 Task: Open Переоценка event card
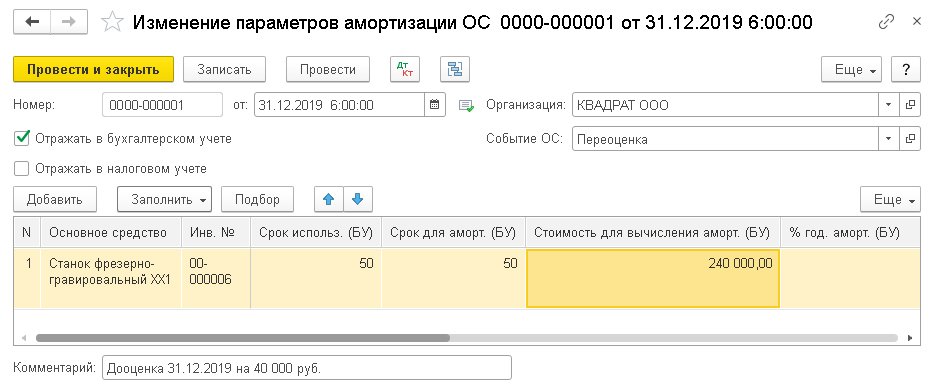(x=910, y=139)
